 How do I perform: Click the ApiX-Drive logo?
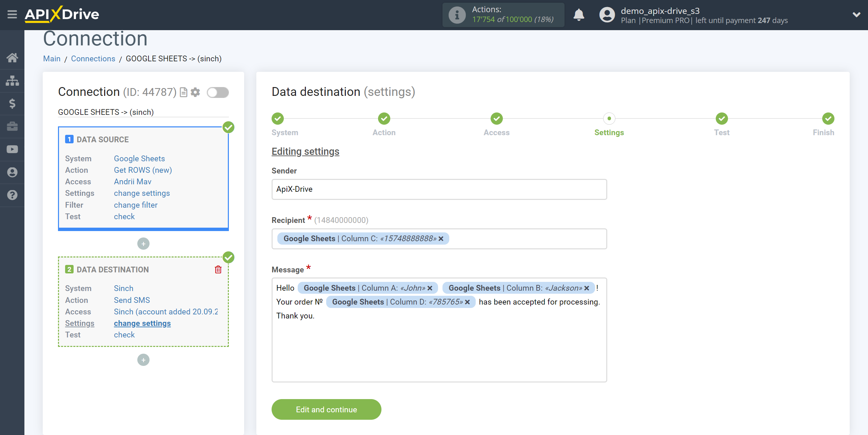coord(62,15)
